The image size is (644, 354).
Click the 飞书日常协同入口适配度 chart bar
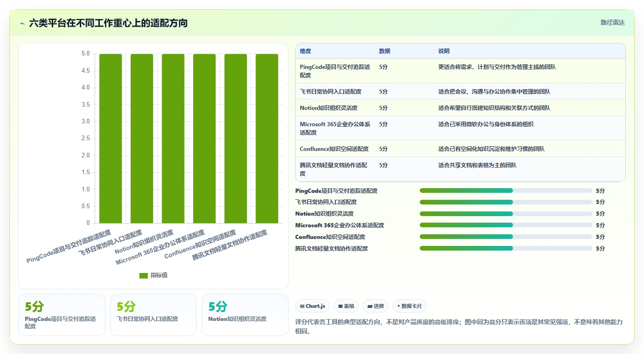[142, 138]
